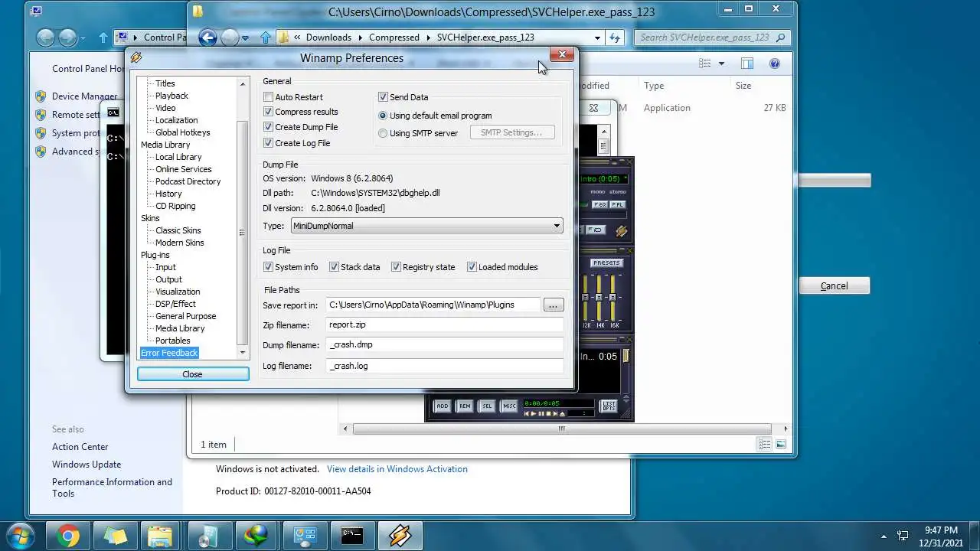
Task: Click the Winamp lightning bolt logo in player
Action: pyautogui.click(x=621, y=230)
